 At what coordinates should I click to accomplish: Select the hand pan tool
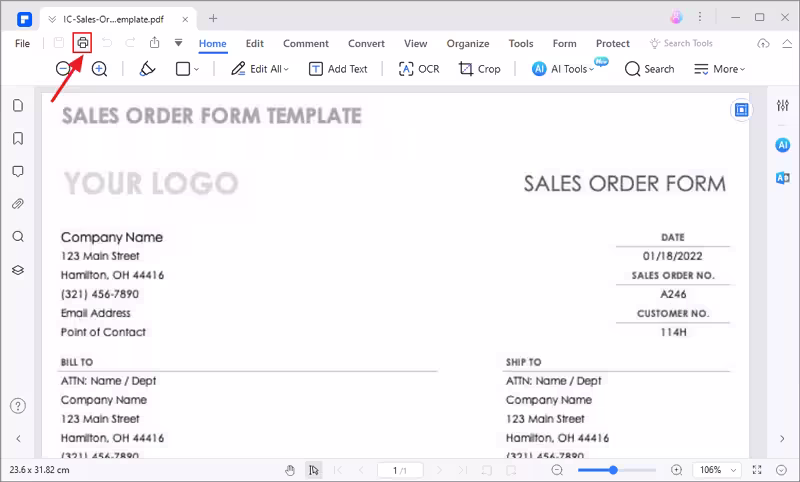290,470
